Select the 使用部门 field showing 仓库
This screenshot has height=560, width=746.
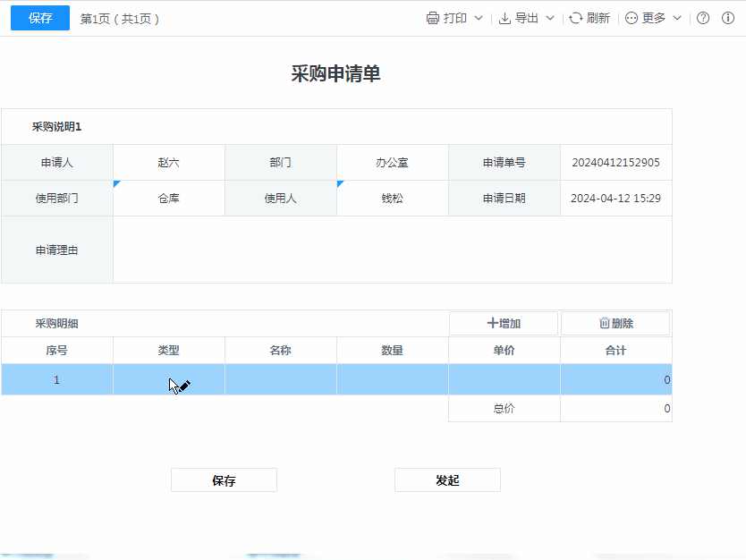pos(168,199)
